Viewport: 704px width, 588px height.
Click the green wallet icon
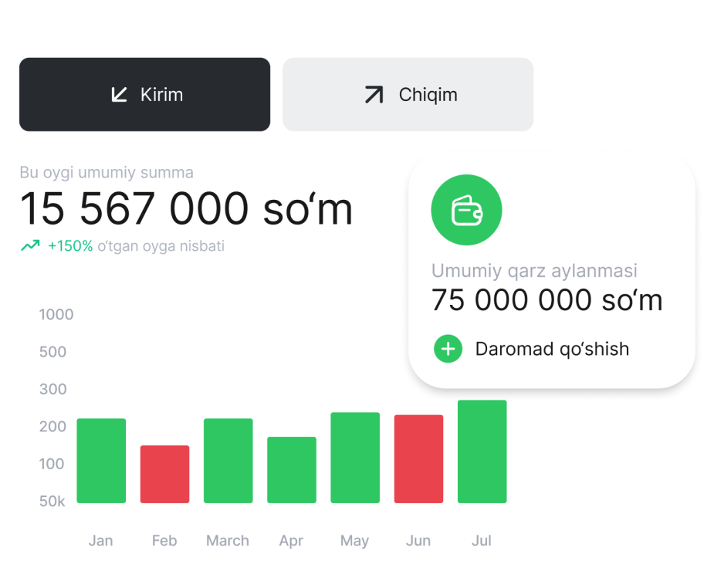466,209
